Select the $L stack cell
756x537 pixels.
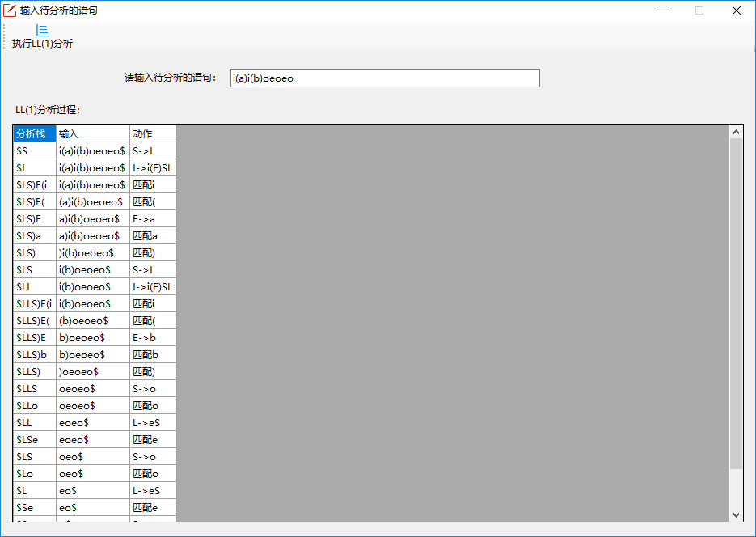pyautogui.click(x=35, y=491)
